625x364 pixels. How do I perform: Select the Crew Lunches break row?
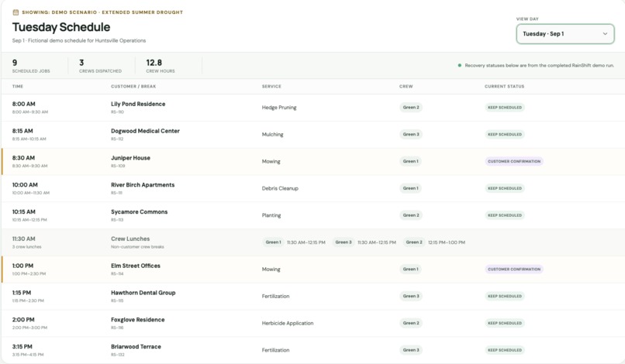click(x=312, y=242)
